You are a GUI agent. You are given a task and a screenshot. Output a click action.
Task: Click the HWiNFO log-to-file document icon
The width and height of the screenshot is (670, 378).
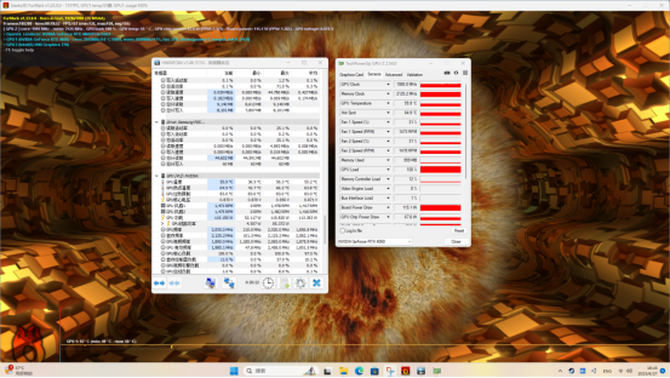(285, 283)
